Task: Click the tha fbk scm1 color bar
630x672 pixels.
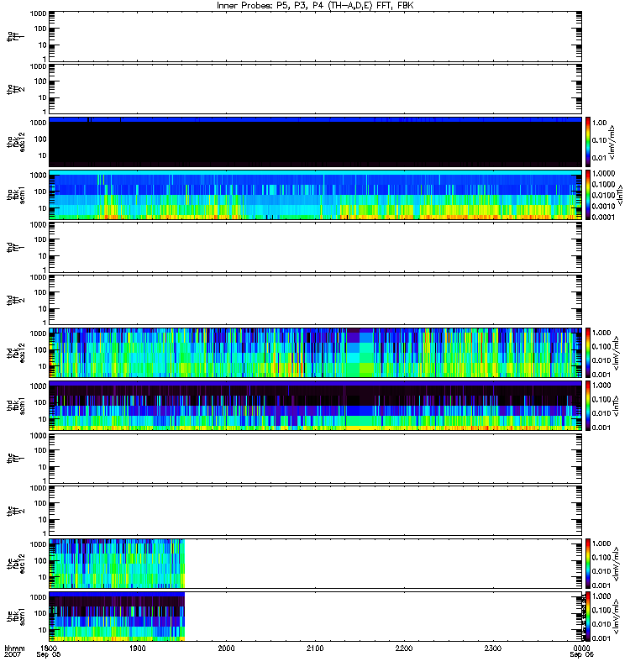Action: [588, 195]
